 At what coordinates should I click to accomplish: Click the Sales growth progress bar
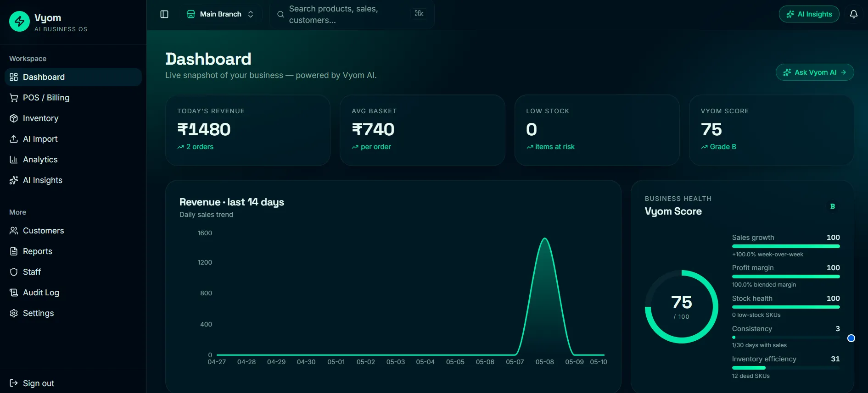(x=786, y=246)
